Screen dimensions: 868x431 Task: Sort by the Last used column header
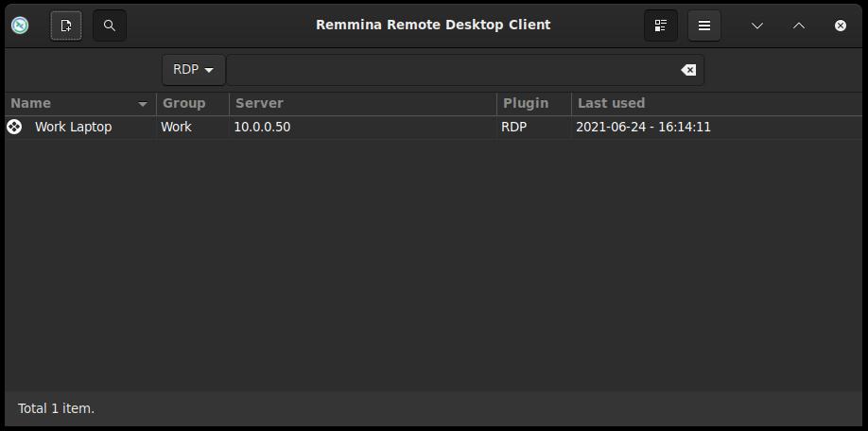coord(717,103)
